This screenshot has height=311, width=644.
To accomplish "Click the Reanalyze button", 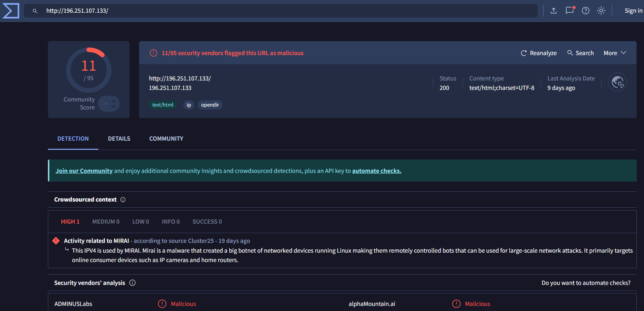I will coord(539,53).
